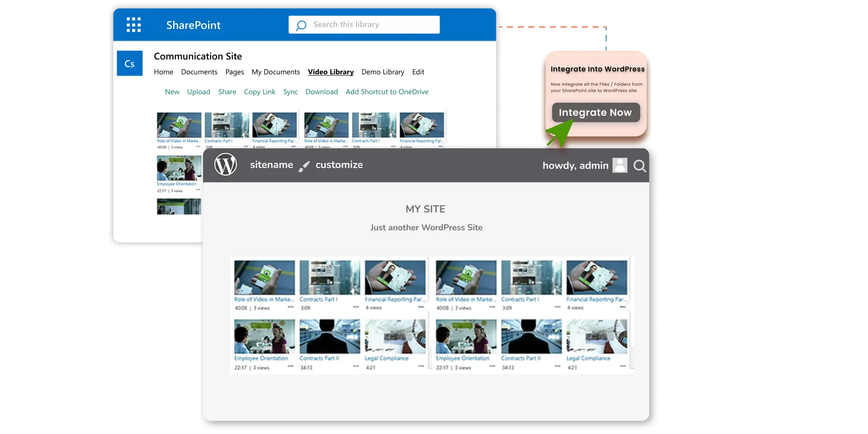This screenshot has width=868, height=434.
Task: Click the Upload link
Action: click(199, 92)
